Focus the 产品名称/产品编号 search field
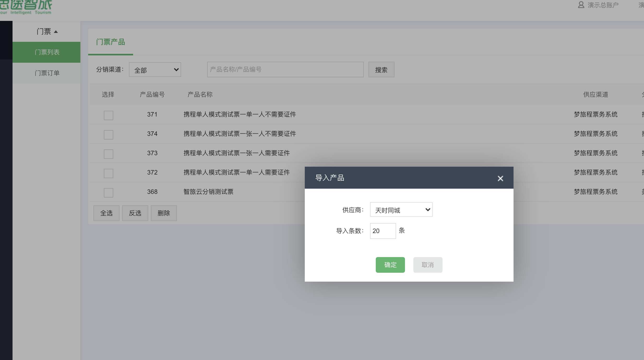Screen dimensions: 644x360 [285, 70]
